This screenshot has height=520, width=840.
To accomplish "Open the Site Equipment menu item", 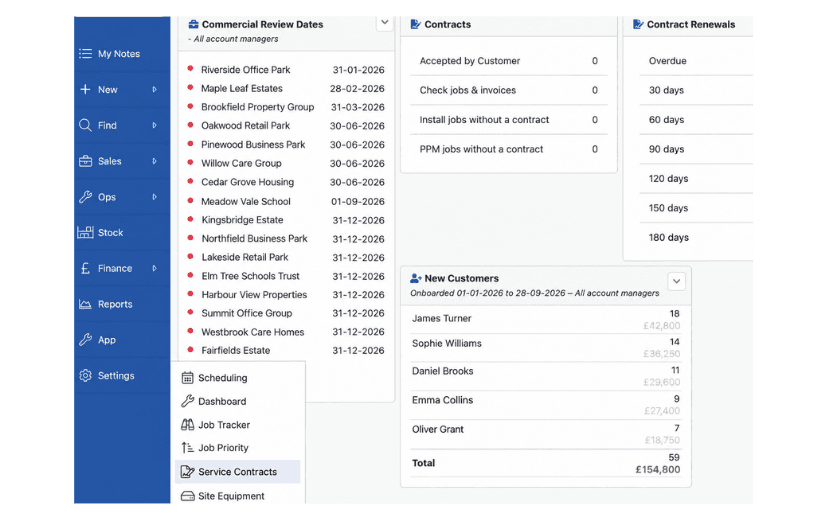I will click(x=237, y=496).
